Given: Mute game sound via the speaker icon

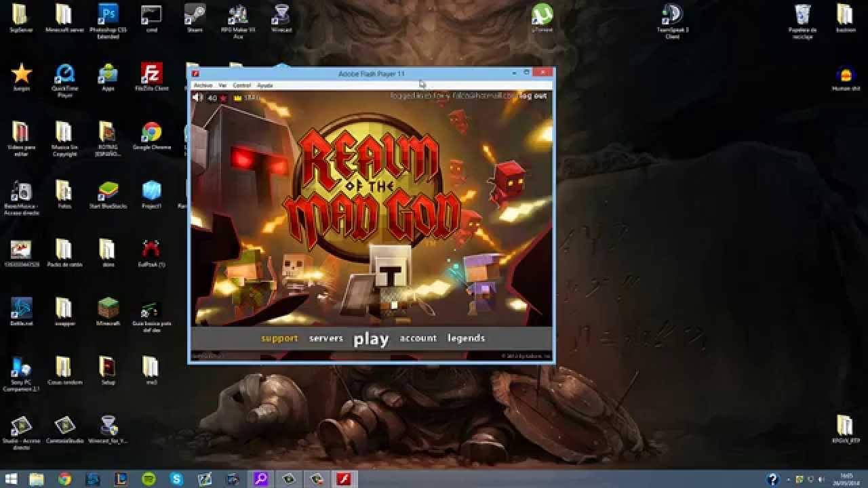Looking at the screenshot, I should click(198, 98).
